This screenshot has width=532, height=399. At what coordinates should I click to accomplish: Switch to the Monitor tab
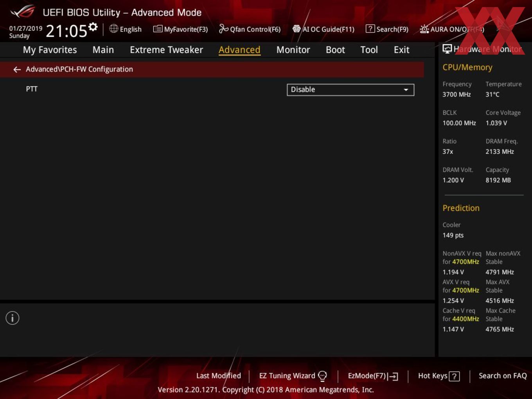point(293,50)
